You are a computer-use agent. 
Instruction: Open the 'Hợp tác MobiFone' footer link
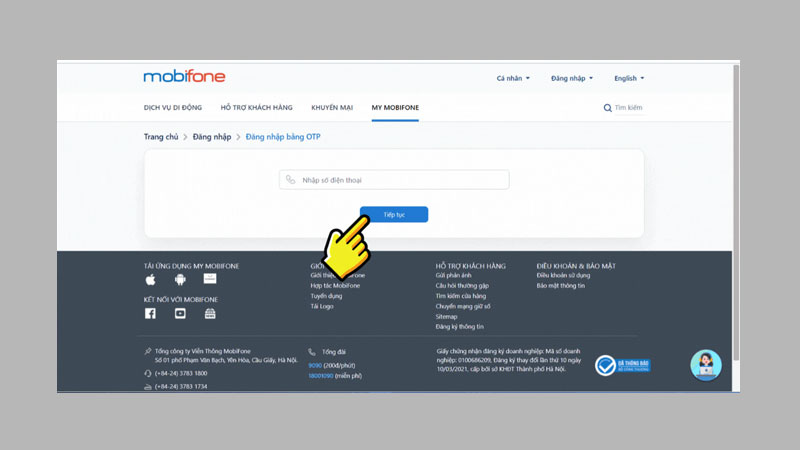[335, 286]
